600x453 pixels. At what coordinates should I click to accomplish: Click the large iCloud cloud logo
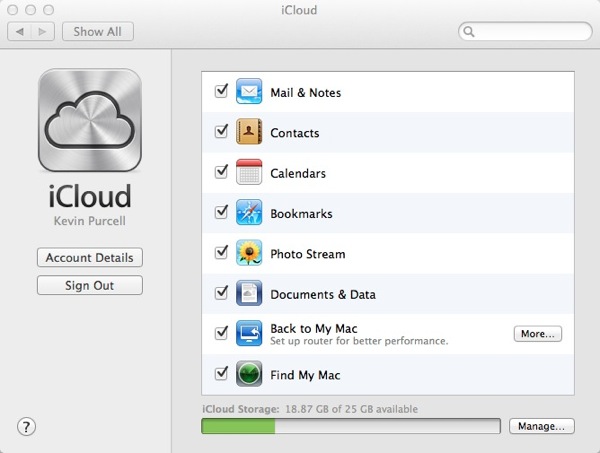coord(90,120)
